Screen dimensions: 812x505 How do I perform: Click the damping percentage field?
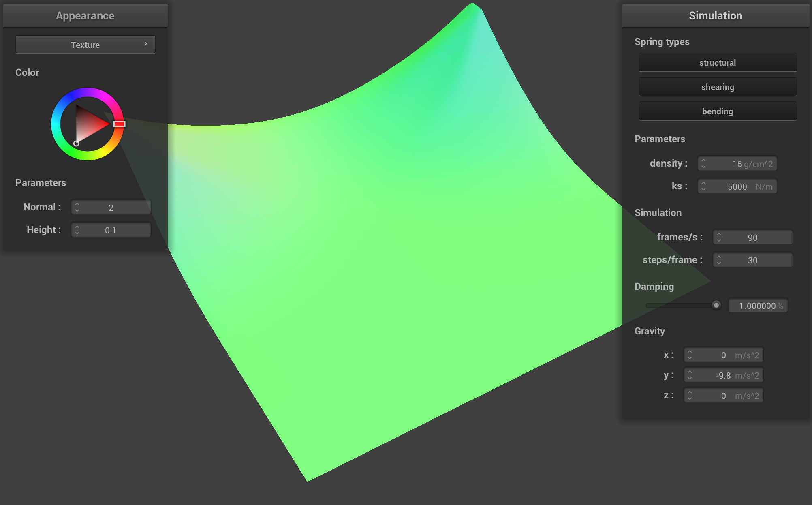758,306
